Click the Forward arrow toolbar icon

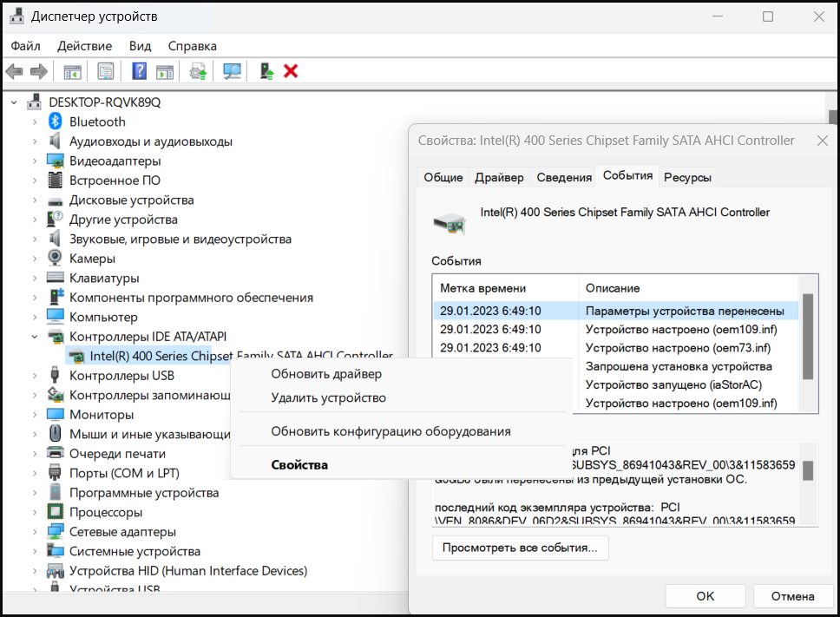38,71
